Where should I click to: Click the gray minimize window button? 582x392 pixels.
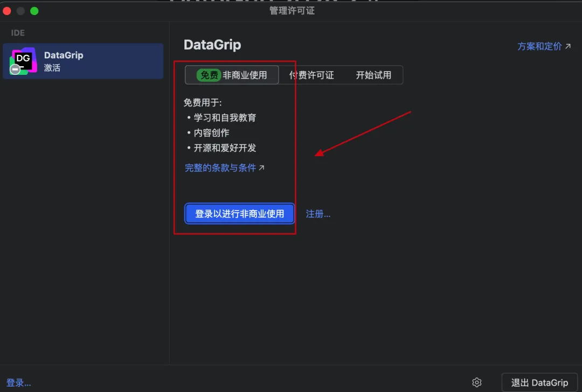click(20, 11)
